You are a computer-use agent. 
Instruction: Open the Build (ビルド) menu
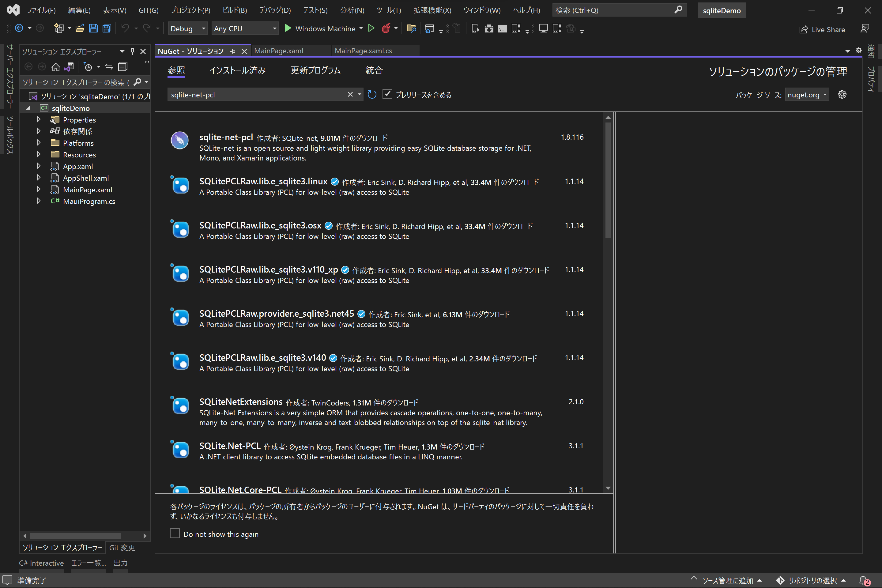pos(234,10)
